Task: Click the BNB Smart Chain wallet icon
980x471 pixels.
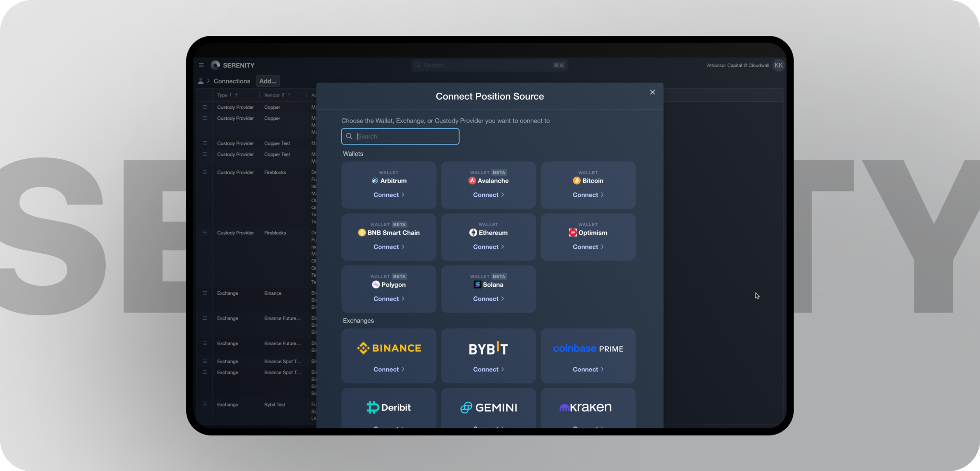Action: tap(361, 232)
